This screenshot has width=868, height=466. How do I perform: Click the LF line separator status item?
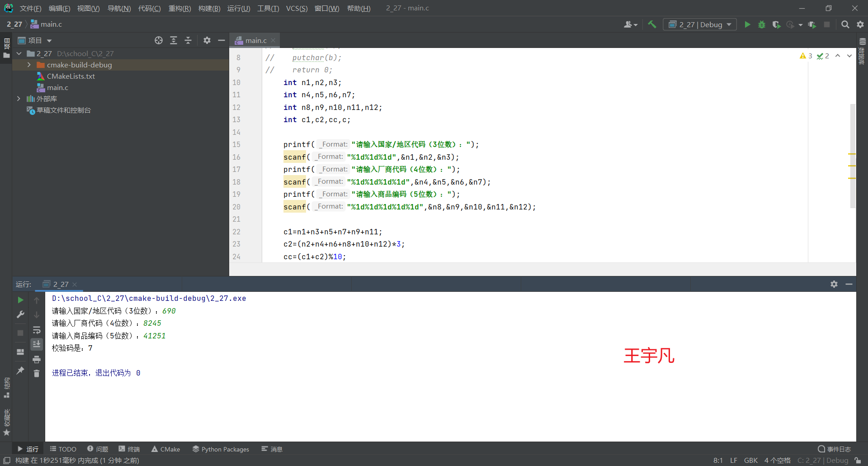point(734,460)
